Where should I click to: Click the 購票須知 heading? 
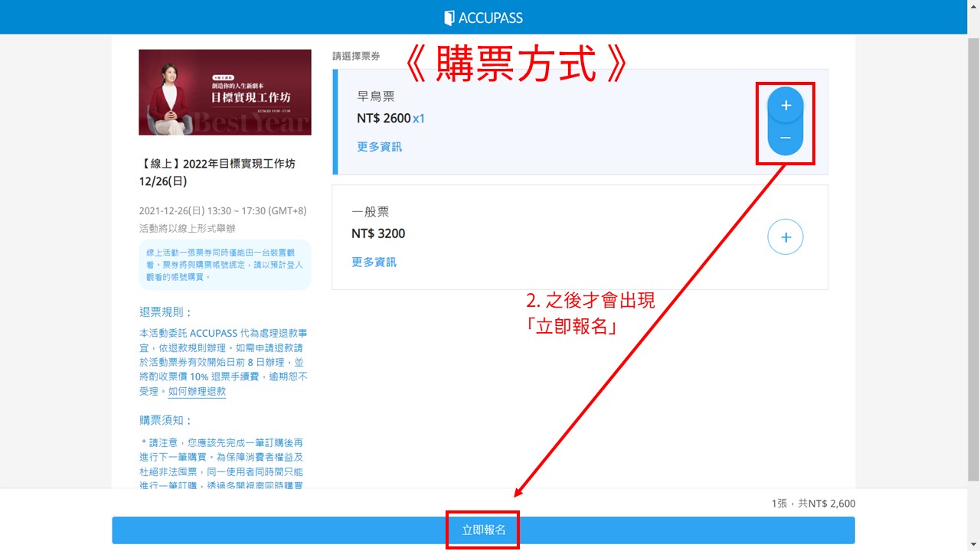pyautogui.click(x=166, y=421)
